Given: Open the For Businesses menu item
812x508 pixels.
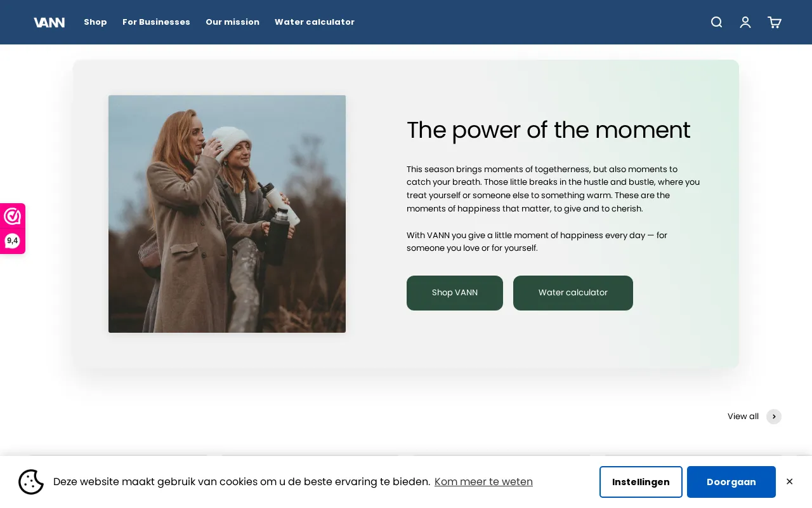Looking at the screenshot, I should point(156,22).
